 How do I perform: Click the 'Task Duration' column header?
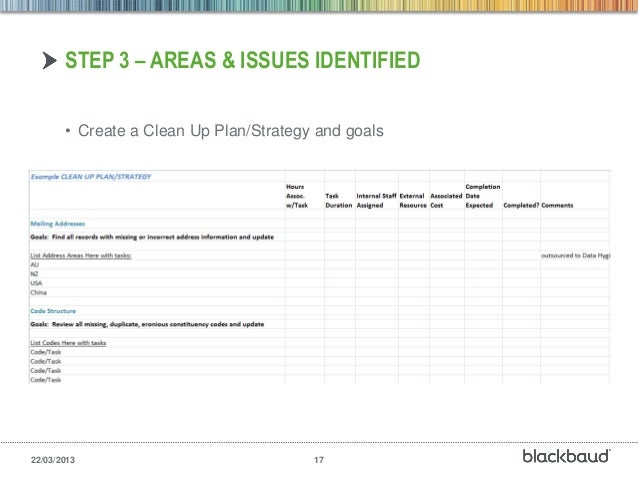pyautogui.click(x=338, y=201)
